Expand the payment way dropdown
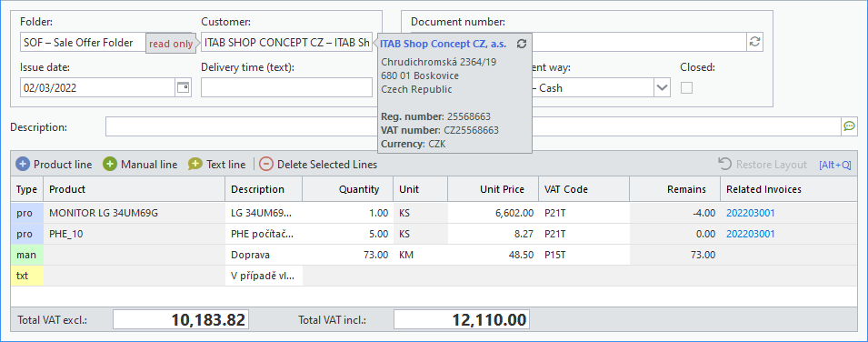The height and width of the screenshot is (342, 868). [662, 87]
